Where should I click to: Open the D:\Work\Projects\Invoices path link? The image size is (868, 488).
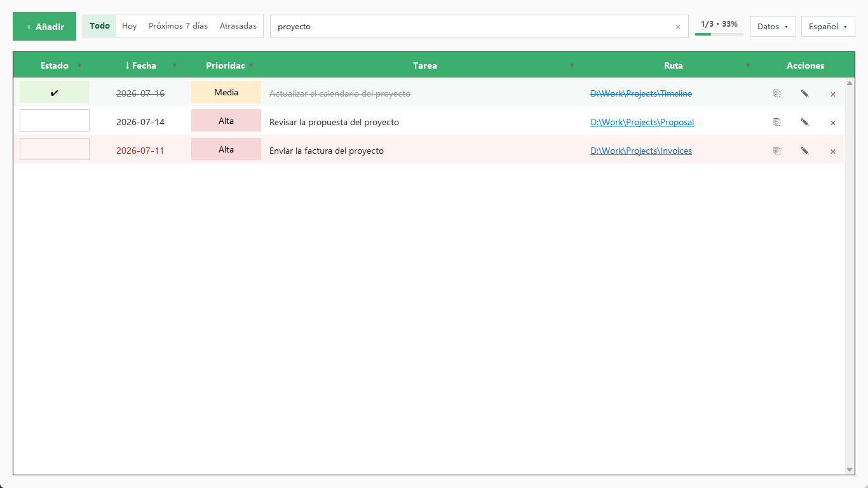pos(641,151)
